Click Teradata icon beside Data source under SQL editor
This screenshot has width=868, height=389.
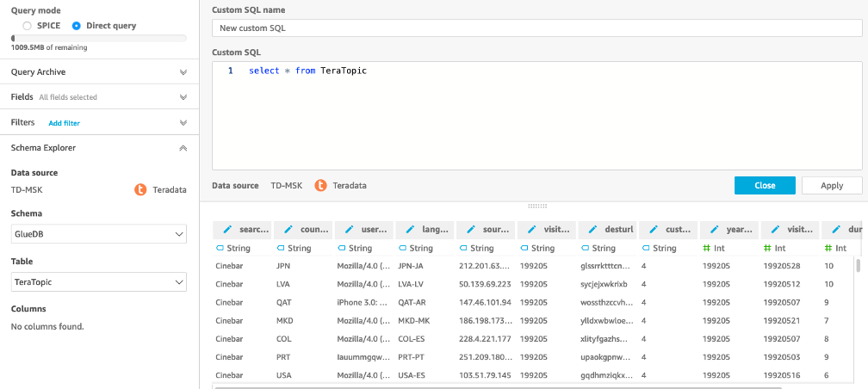click(320, 185)
